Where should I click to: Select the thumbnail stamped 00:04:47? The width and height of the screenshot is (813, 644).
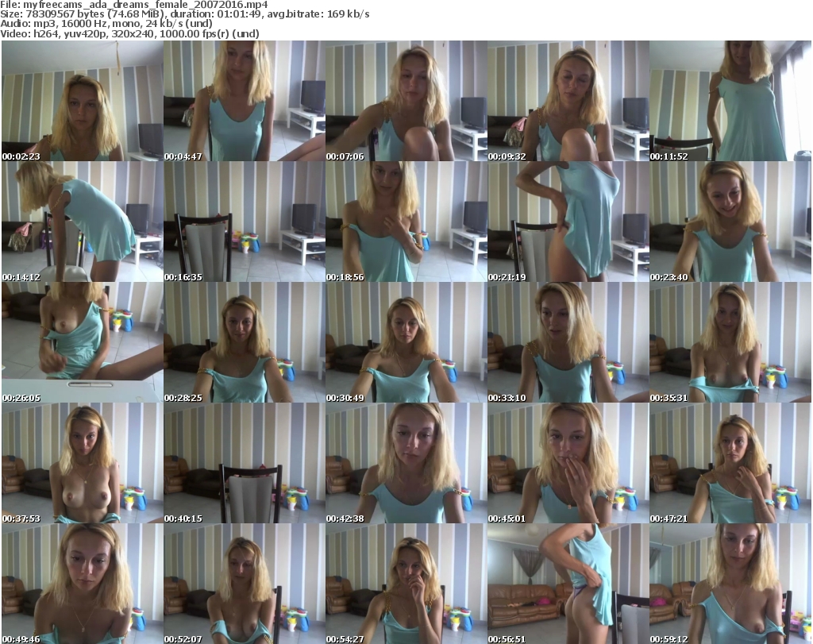(245, 101)
